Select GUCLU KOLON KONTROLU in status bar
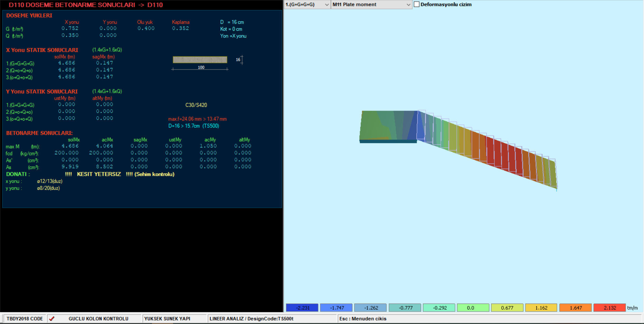644x324 pixels. 98,318
